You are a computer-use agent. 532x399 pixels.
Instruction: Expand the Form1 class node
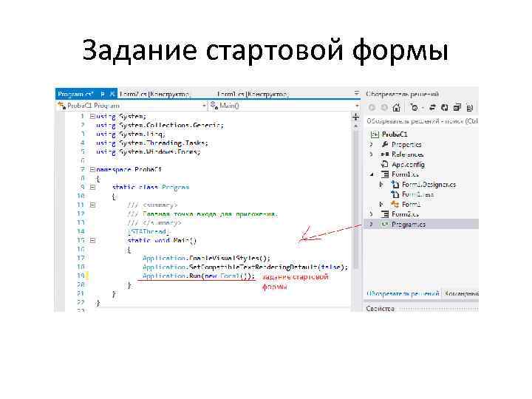381,204
